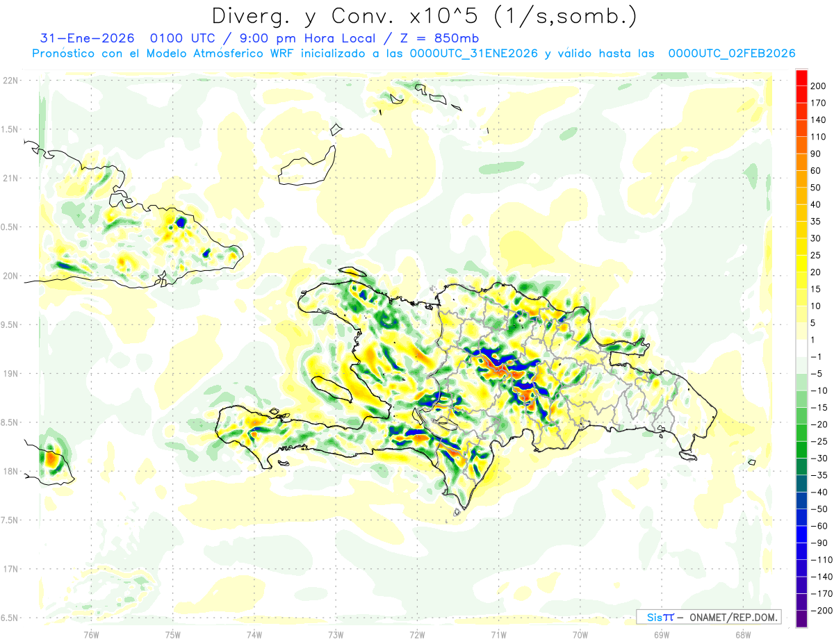Image resolution: width=834 pixels, height=644 pixels.
Task: Click the dark purple swatch below -200
Action: click(x=802, y=619)
